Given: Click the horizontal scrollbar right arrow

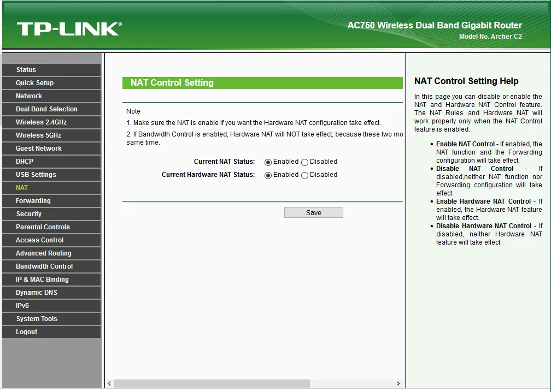Looking at the screenshot, I should [398, 384].
